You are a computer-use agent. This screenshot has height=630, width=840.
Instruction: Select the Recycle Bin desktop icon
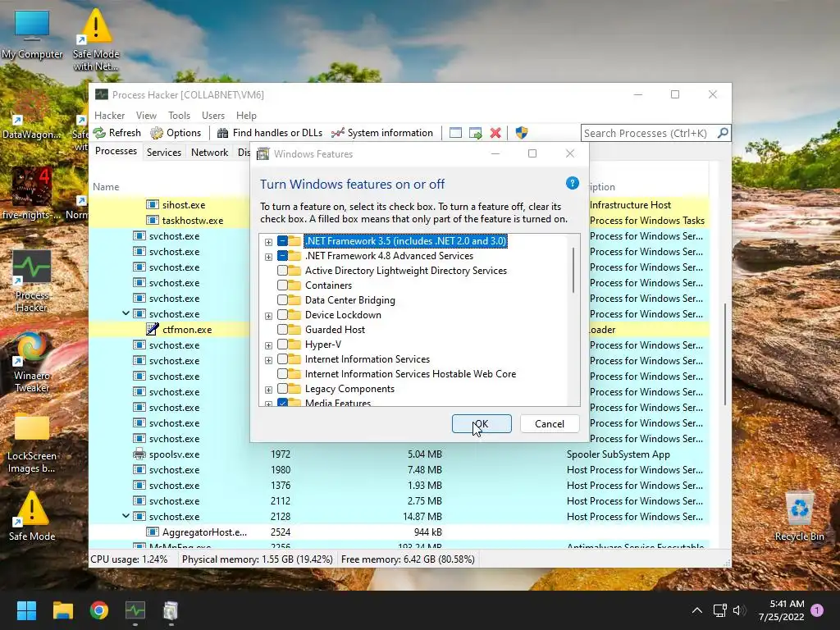(x=799, y=517)
